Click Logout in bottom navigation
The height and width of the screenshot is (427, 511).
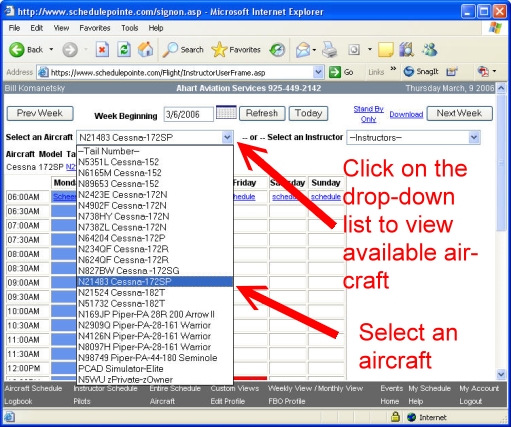(471, 401)
